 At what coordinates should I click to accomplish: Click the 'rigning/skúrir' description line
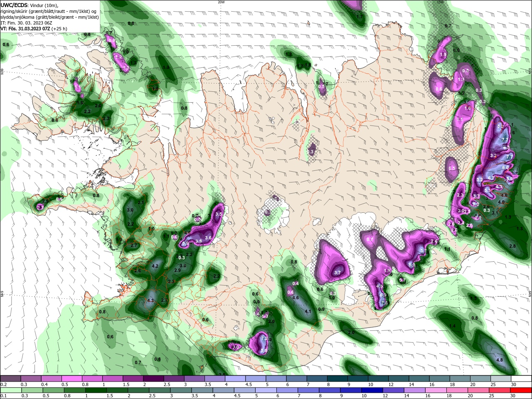(x=49, y=11)
